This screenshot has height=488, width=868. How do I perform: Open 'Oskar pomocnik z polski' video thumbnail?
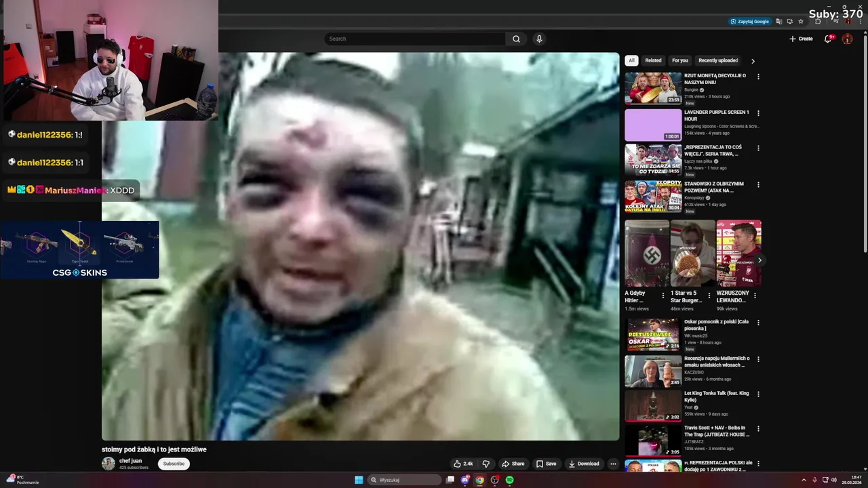click(653, 334)
